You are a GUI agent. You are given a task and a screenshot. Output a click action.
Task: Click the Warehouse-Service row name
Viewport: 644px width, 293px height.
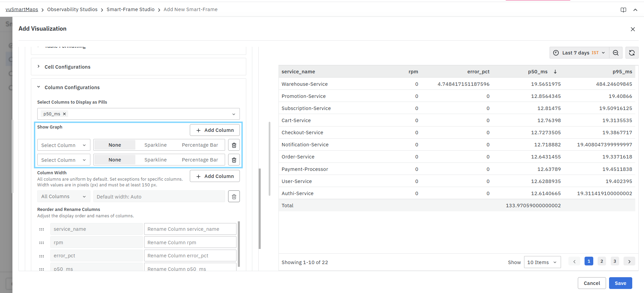point(305,84)
